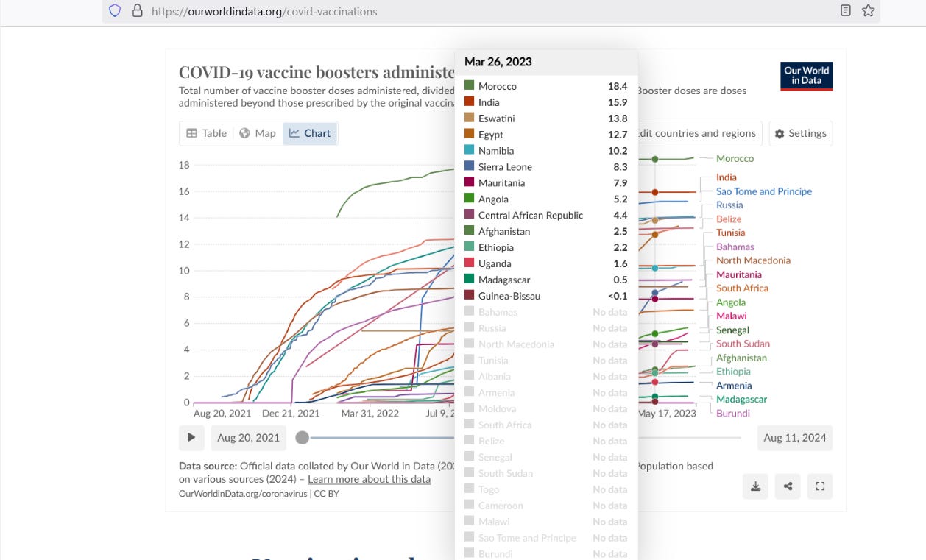The width and height of the screenshot is (926, 560).
Task: Click the Russia legend label
Action: pos(729,205)
